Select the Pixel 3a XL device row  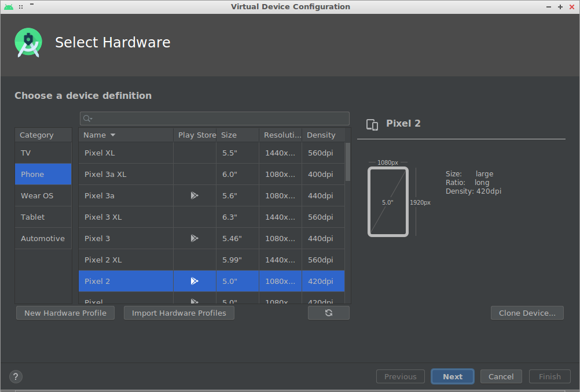coord(212,174)
